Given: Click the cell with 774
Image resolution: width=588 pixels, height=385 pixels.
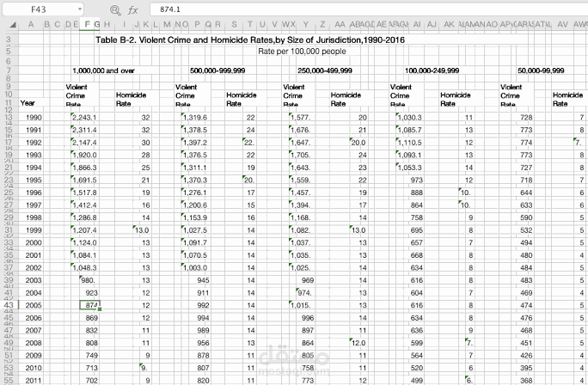Looking at the screenshot, I should tap(526, 143).
